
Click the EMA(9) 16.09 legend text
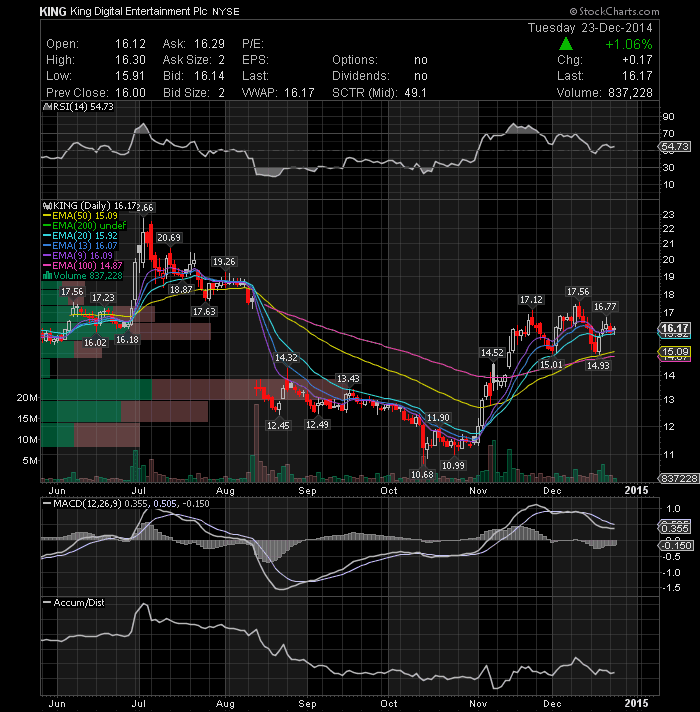[82, 256]
